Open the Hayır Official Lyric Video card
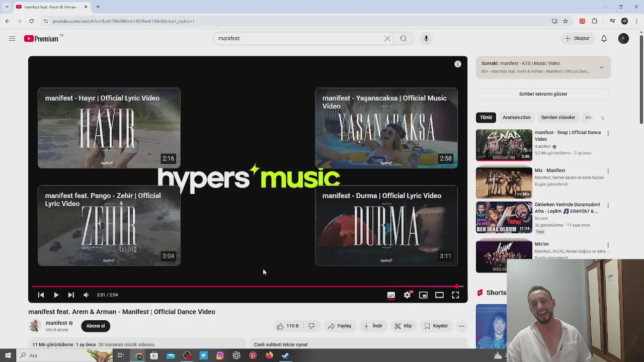This screenshot has width=644, height=362. coord(109,128)
